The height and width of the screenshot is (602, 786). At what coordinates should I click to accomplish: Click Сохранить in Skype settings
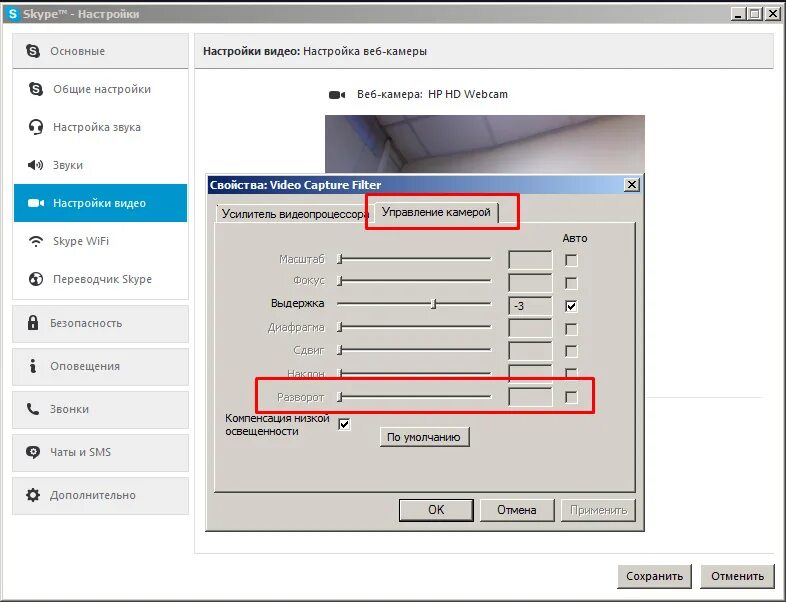(654, 576)
